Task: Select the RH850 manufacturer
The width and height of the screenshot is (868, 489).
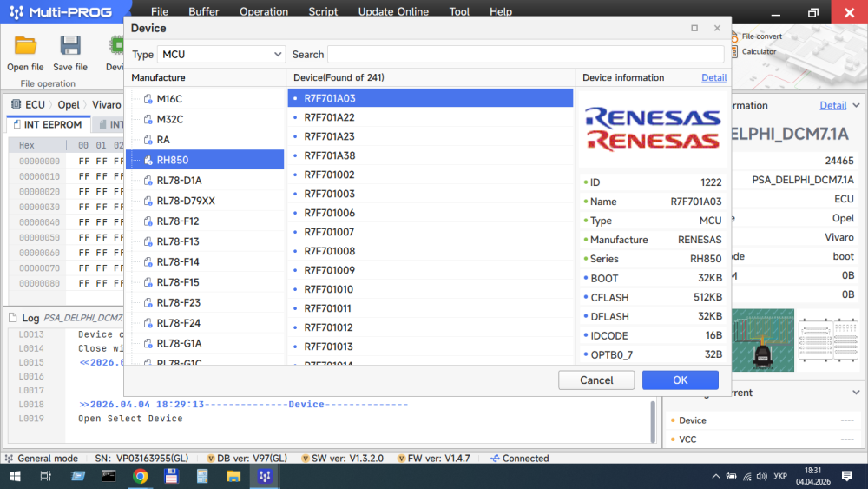Action: (206, 160)
